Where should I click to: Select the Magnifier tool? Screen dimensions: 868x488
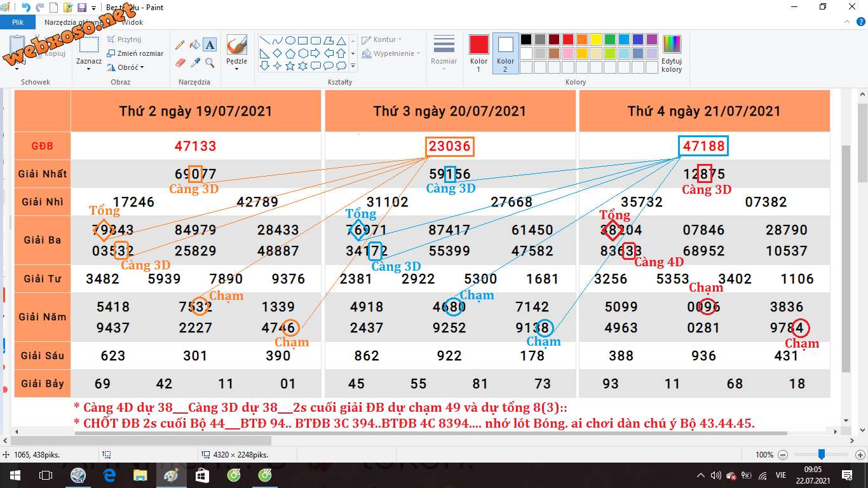pyautogui.click(x=210, y=63)
